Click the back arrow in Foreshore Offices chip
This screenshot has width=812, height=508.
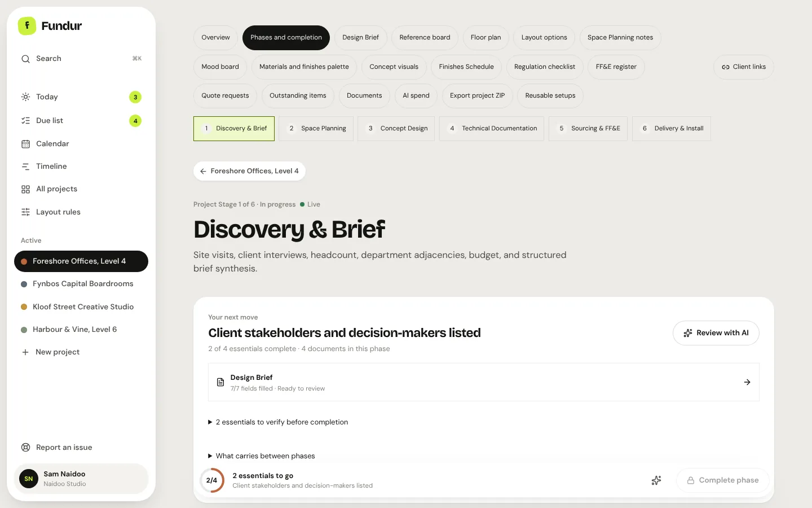pyautogui.click(x=203, y=171)
